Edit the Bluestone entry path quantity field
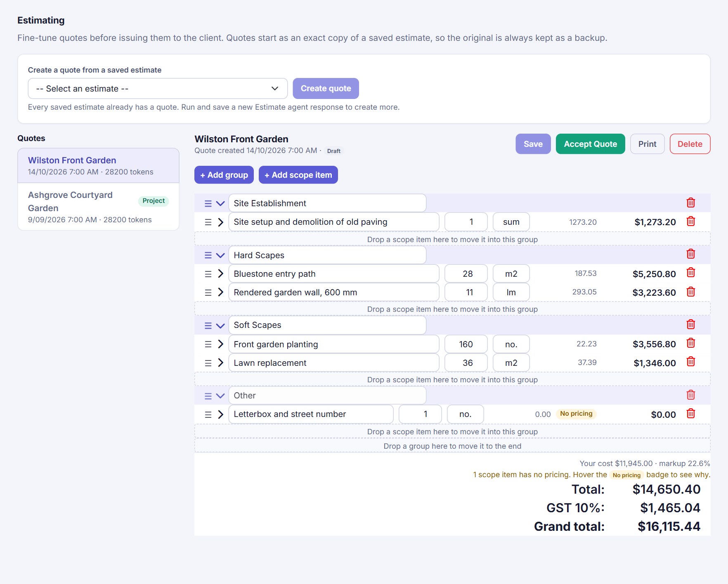This screenshot has height=584, width=728. (x=466, y=274)
